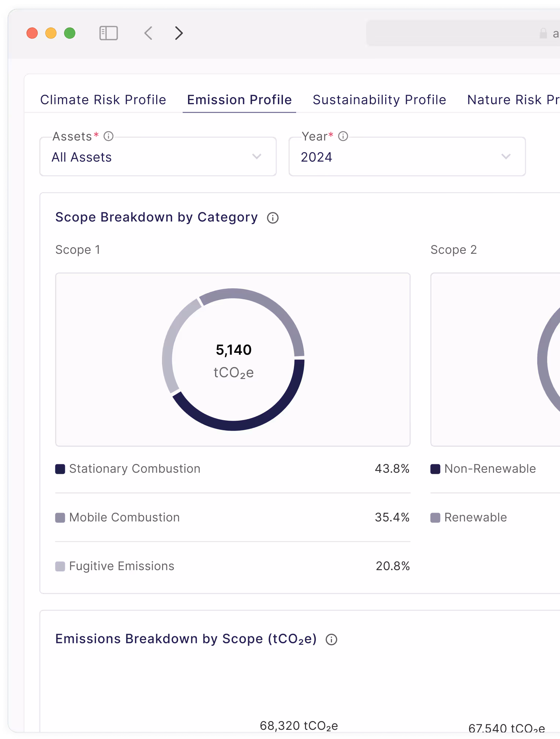Switch to the Sustainability Profile tab
Screen dimensions: 560x739
(x=379, y=100)
